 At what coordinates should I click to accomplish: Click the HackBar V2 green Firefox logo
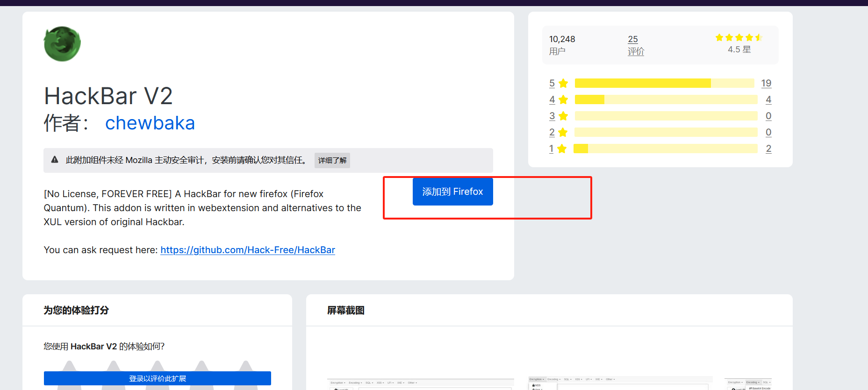(x=62, y=44)
